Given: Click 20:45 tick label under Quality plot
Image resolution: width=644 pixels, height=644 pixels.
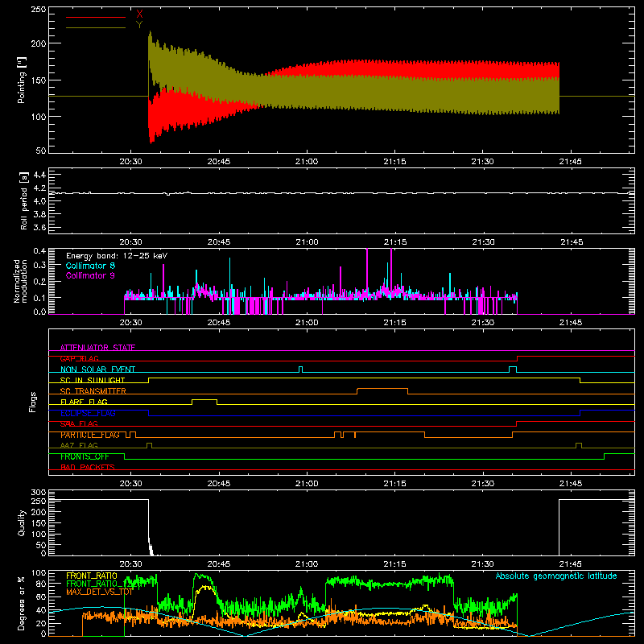Looking at the screenshot, I should [218, 564].
